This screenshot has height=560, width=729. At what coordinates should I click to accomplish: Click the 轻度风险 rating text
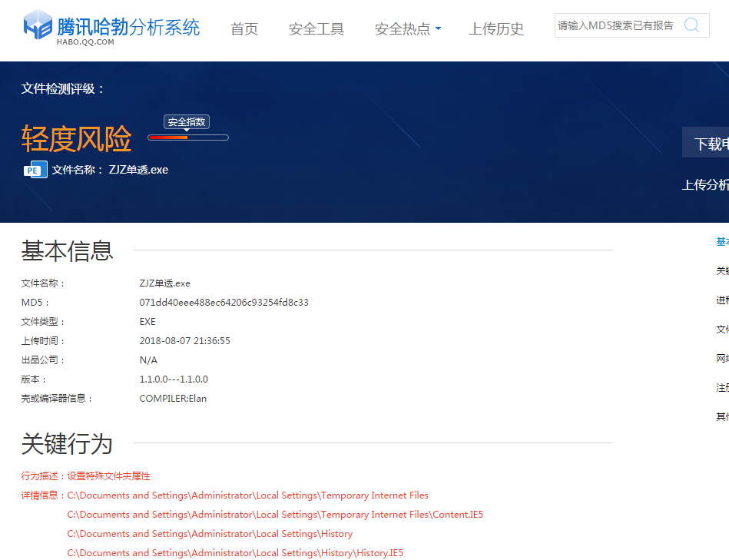tap(76, 138)
